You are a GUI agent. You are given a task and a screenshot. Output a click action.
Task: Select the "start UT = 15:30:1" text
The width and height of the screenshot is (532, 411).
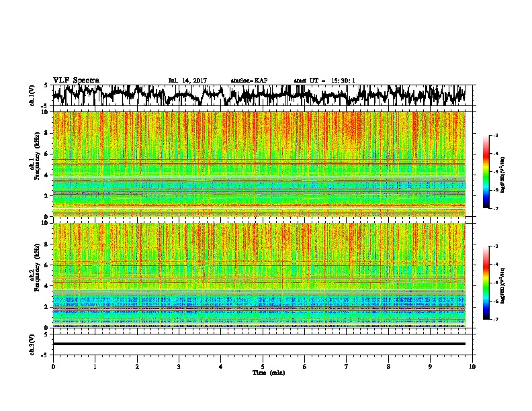pyautogui.click(x=324, y=81)
